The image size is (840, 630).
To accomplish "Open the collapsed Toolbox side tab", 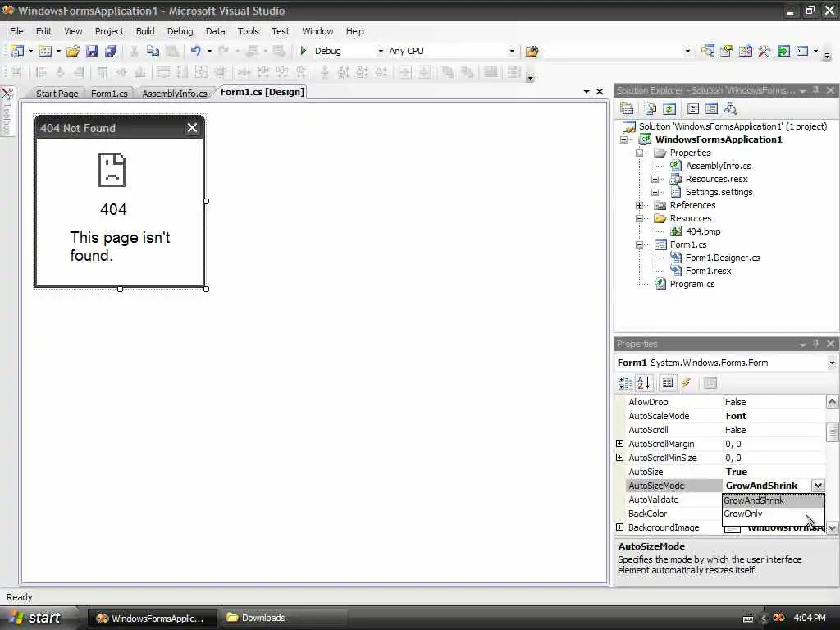I will pos(7,112).
